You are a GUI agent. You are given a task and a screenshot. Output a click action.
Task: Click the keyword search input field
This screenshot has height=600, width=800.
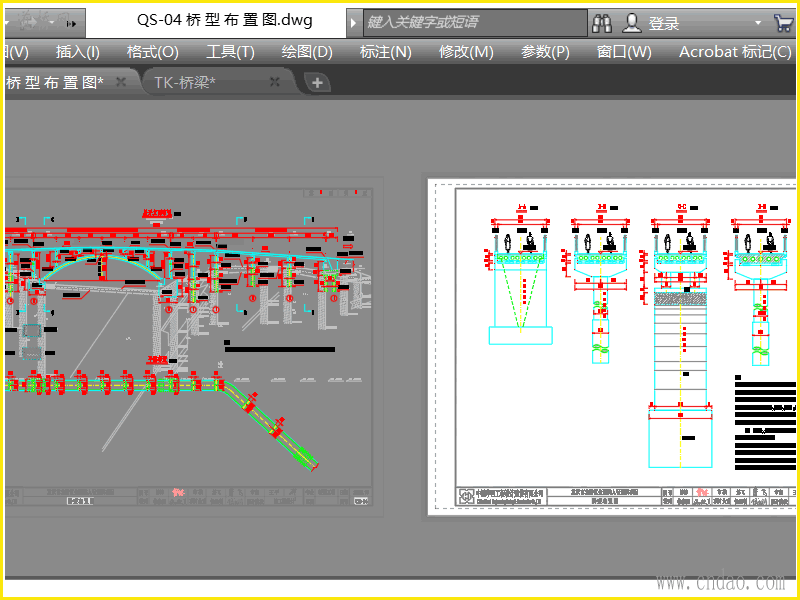(x=475, y=22)
